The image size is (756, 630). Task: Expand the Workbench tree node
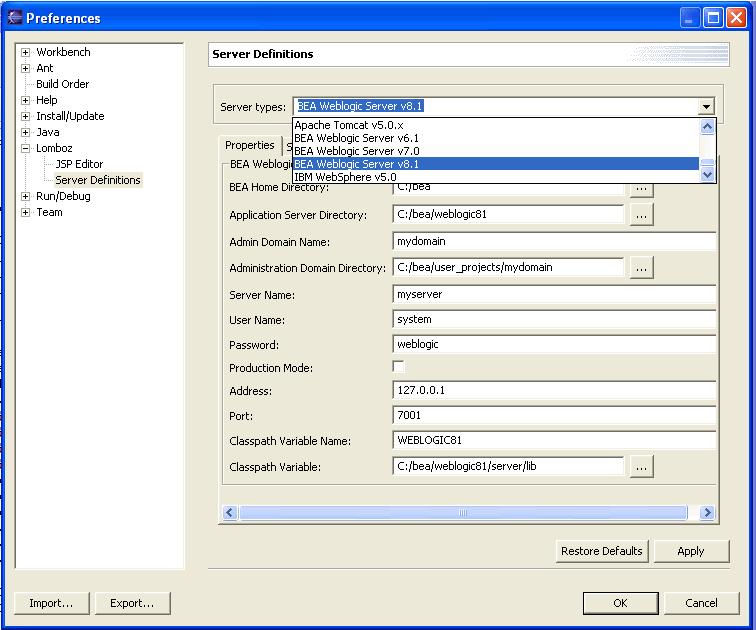tap(25, 52)
